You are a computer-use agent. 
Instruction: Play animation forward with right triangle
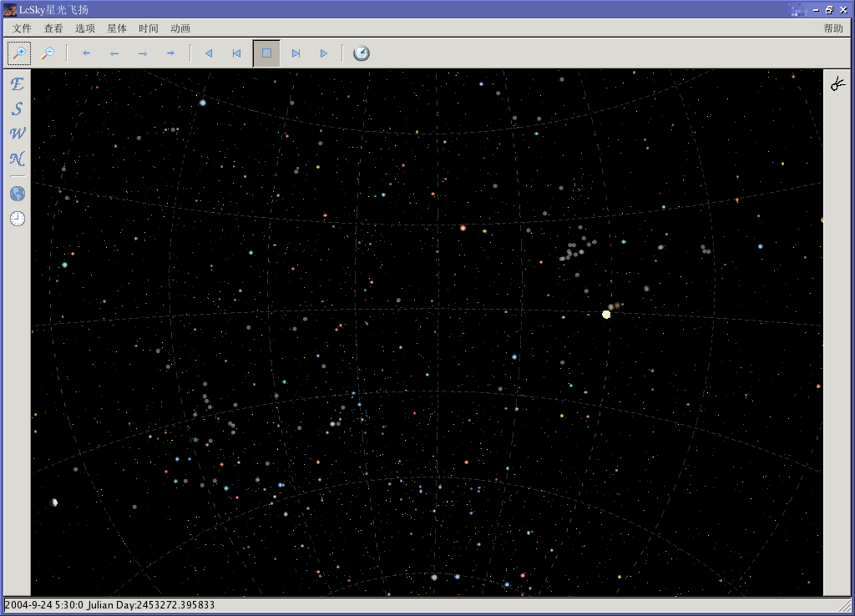pos(324,53)
